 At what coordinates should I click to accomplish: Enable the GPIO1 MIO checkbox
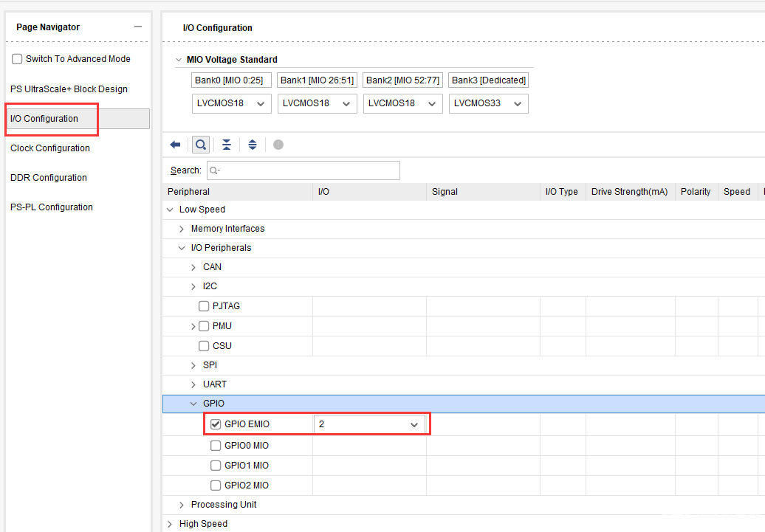coord(216,466)
